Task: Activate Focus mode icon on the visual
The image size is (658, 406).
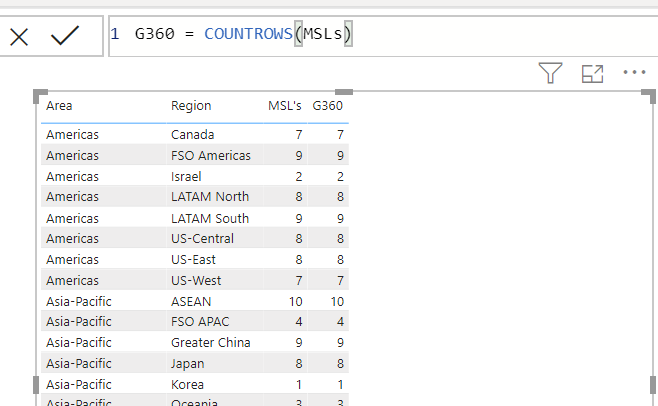Action: [x=593, y=74]
